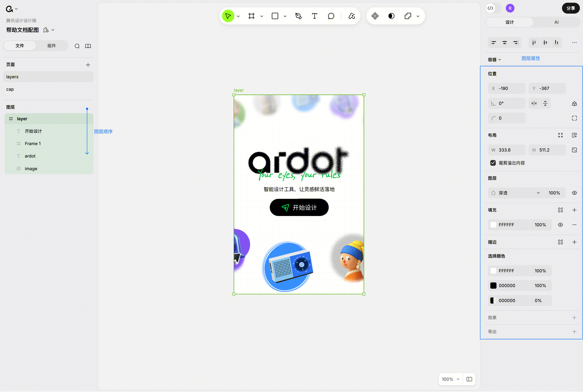The height and width of the screenshot is (392, 583).
Task: Click the 分享 share button
Action: point(571,8)
